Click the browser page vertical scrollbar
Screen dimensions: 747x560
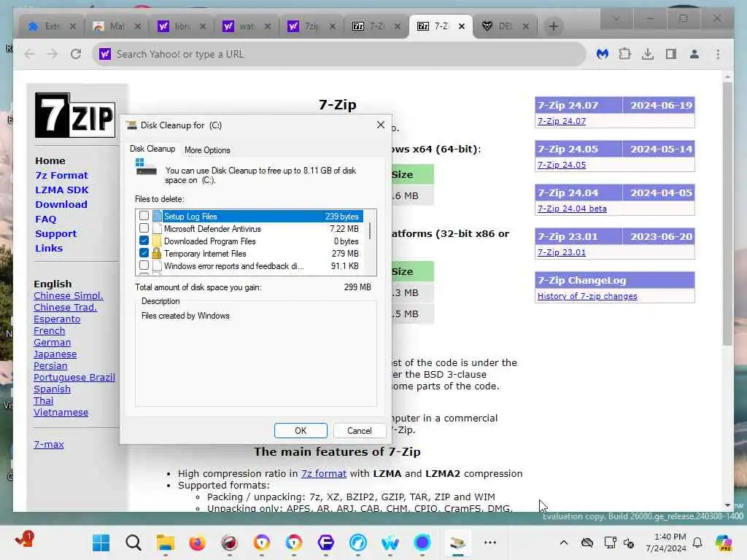pos(727,214)
